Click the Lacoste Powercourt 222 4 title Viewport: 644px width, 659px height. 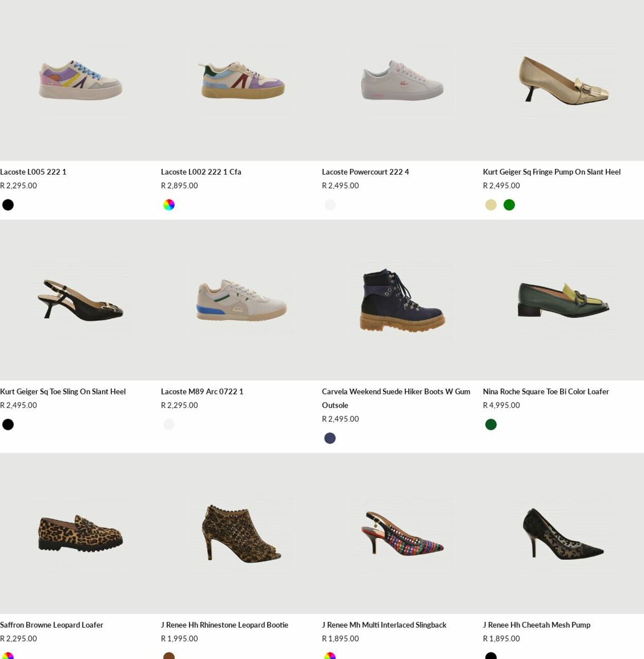[365, 172]
